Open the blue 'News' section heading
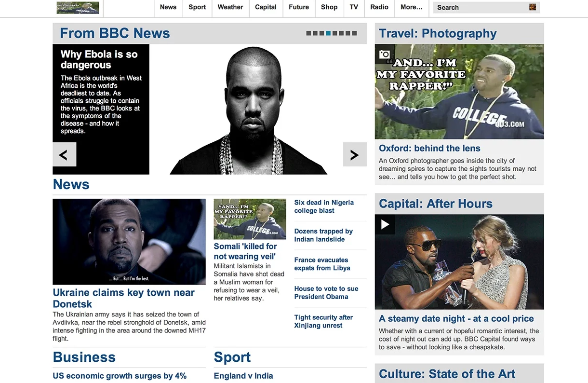The width and height of the screenshot is (588, 383). pyautogui.click(x=71, y=184)
